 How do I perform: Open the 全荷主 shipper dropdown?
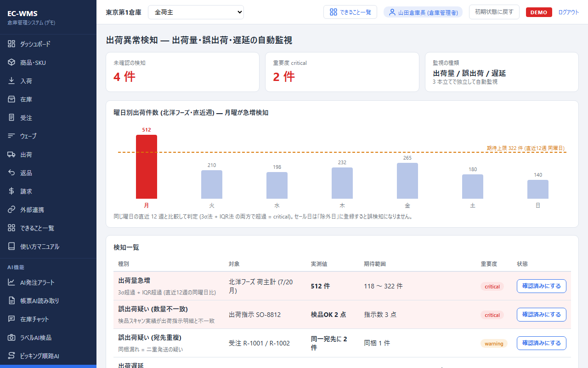[x=196, y=12]
